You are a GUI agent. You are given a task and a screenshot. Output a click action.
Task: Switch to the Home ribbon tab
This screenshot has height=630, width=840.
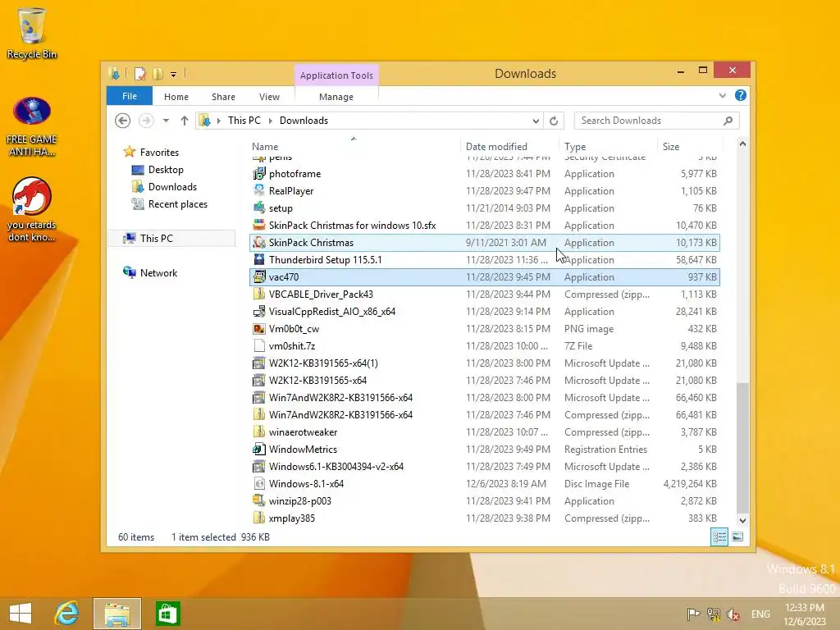click(x=176, y=97)
